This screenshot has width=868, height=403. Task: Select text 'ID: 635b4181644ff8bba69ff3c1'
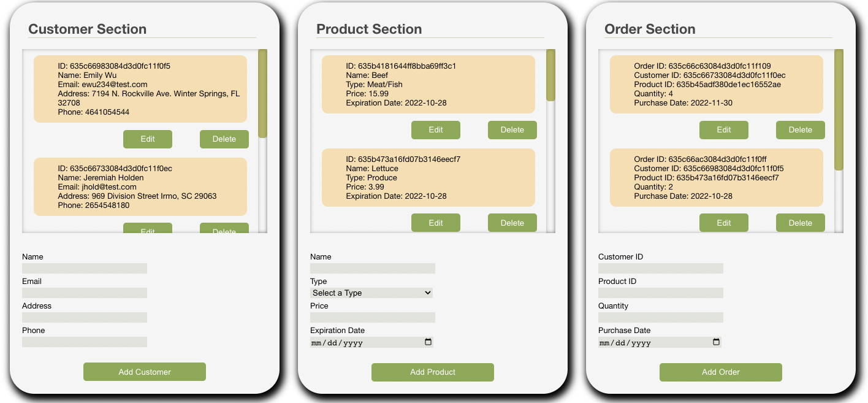401,66
